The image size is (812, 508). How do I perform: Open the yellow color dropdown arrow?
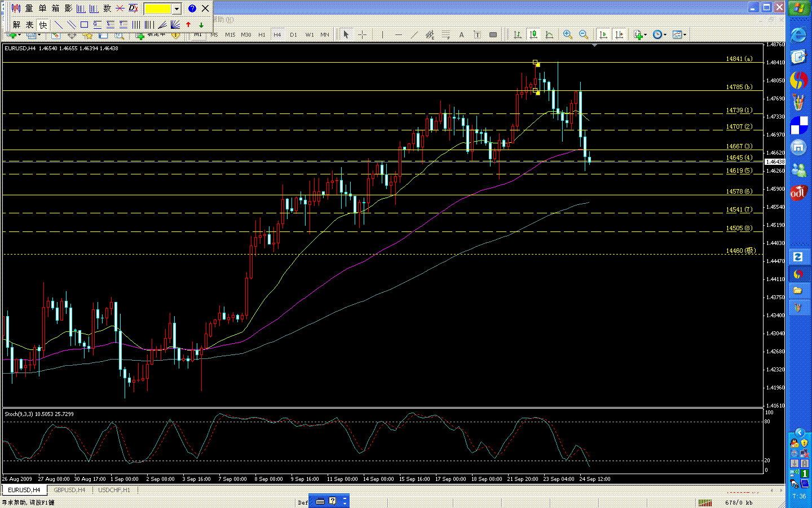coord(176,8)
